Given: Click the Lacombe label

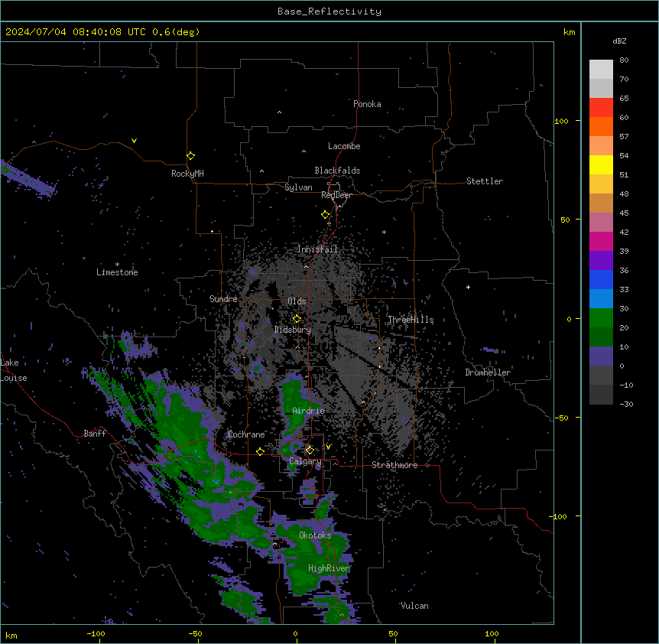Looking at the screenshot, I should point(344,146).
